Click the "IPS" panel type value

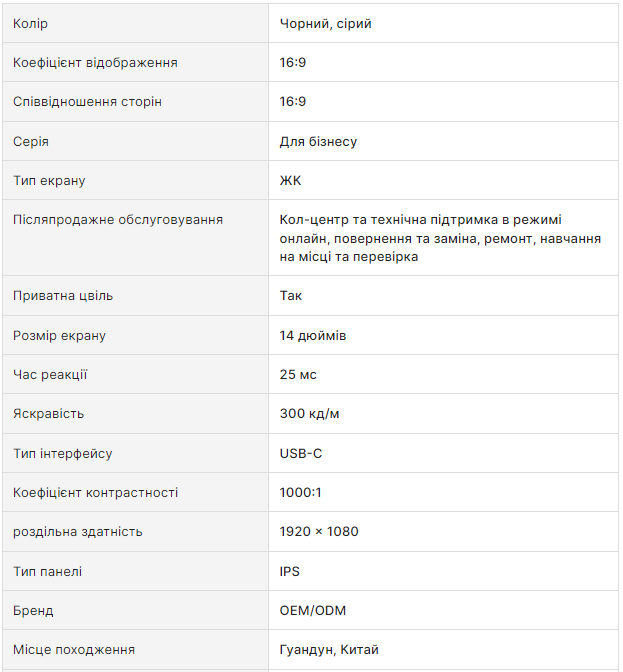(x=290, y=572)
